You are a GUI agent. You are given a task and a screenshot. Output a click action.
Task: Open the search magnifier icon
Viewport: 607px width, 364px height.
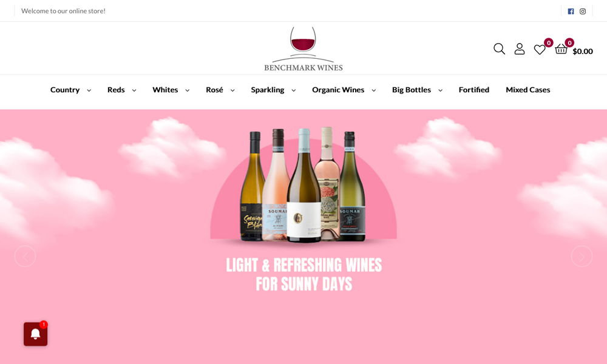(x=499, y=49)
